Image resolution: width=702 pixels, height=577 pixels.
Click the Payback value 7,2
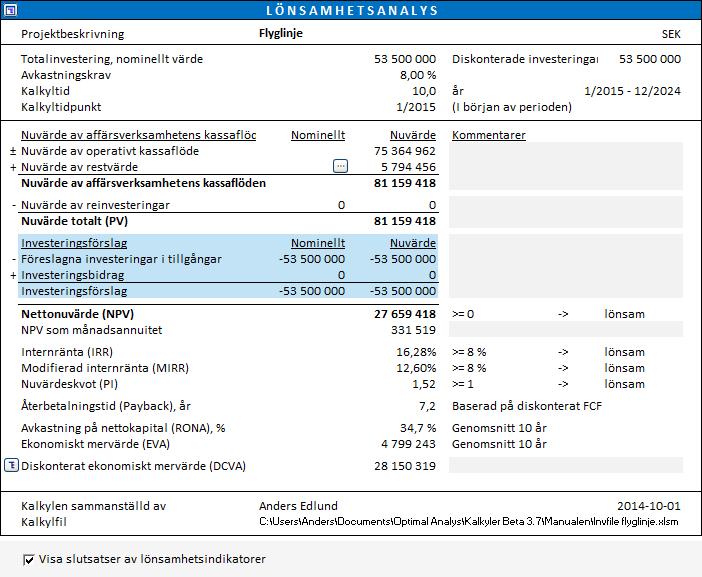coord(427,406)
